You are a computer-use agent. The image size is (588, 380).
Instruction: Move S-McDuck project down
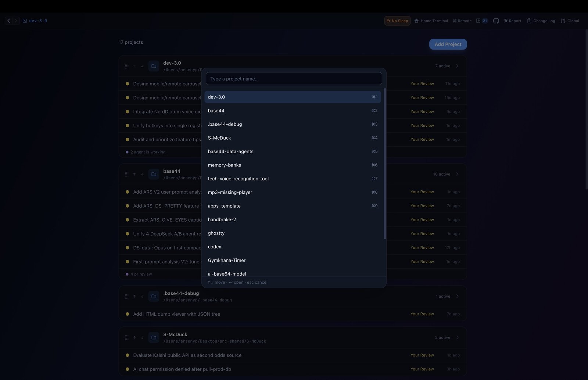(x=142, y=337)
